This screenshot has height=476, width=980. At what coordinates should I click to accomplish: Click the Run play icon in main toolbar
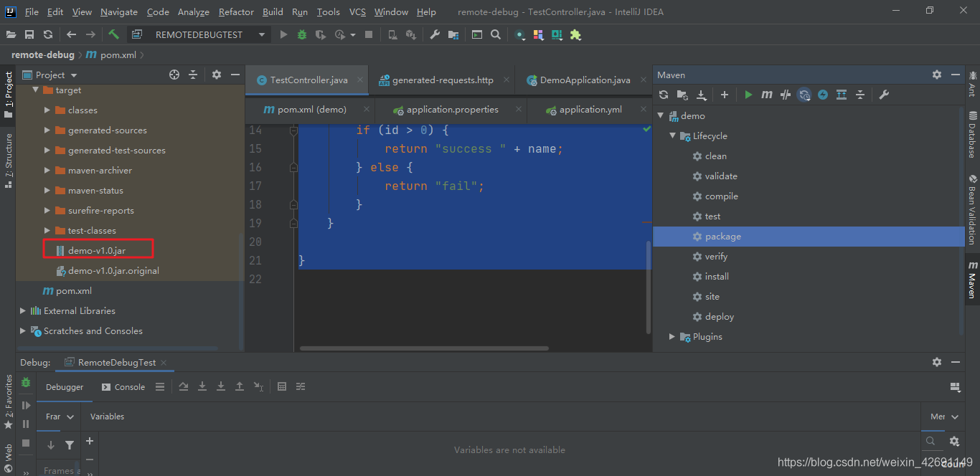[x=283, y=34]
